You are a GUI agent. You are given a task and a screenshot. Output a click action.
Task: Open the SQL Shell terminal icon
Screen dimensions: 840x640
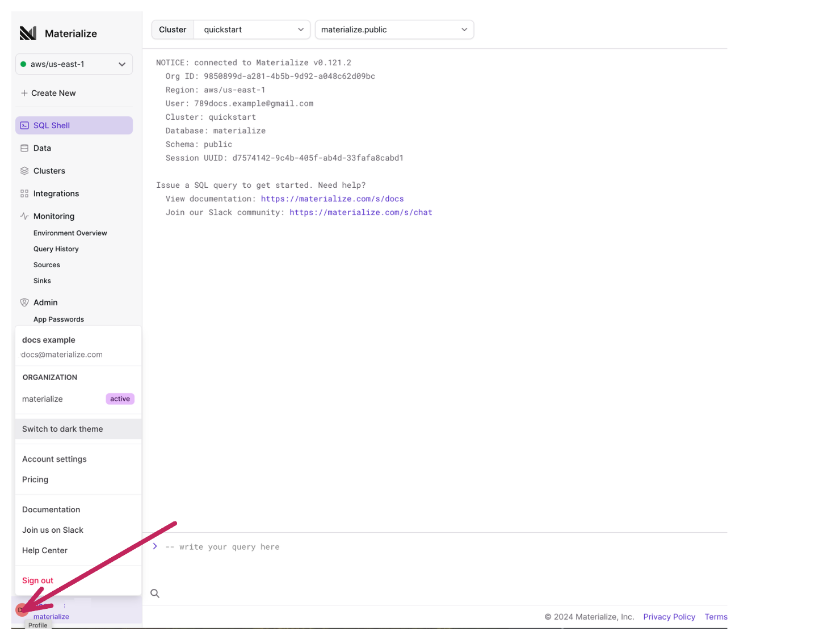(x=24, y=125)
